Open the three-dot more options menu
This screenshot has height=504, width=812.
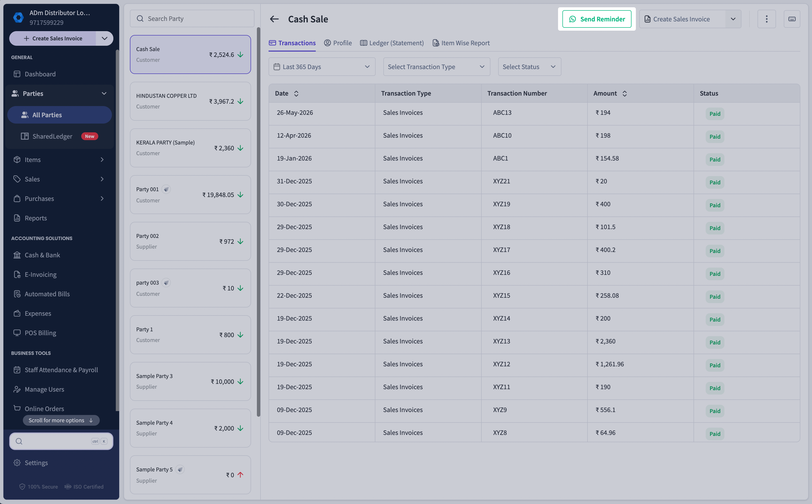coord(766,19)
